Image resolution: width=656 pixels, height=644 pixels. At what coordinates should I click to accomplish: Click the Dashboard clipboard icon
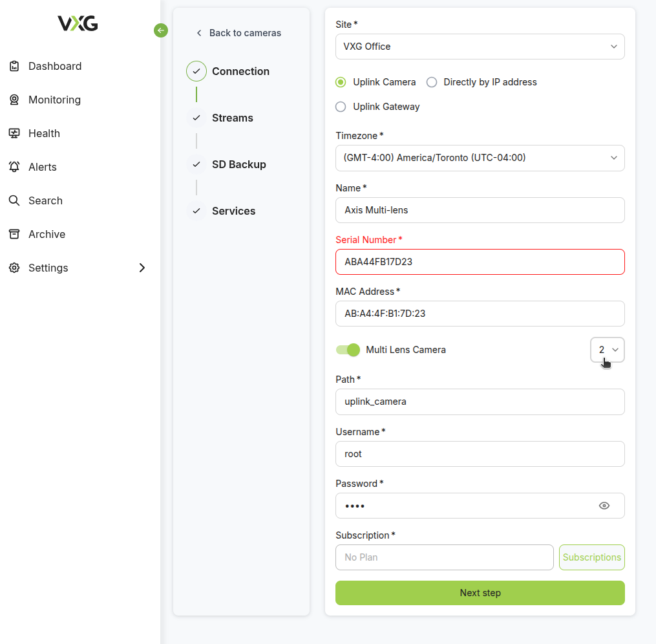(14, 66)
